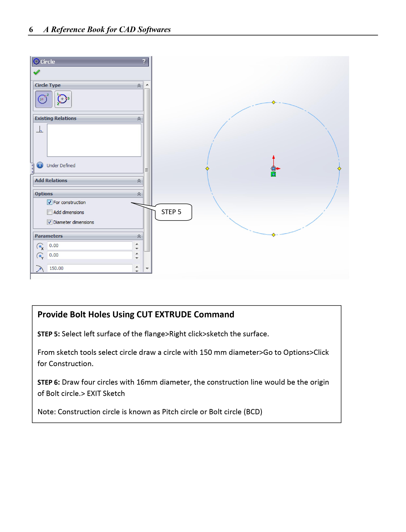The width and height of the screenshot is (406, 532).
Task: Click the sketch origin in the circle
Action: tap(273, 169)
